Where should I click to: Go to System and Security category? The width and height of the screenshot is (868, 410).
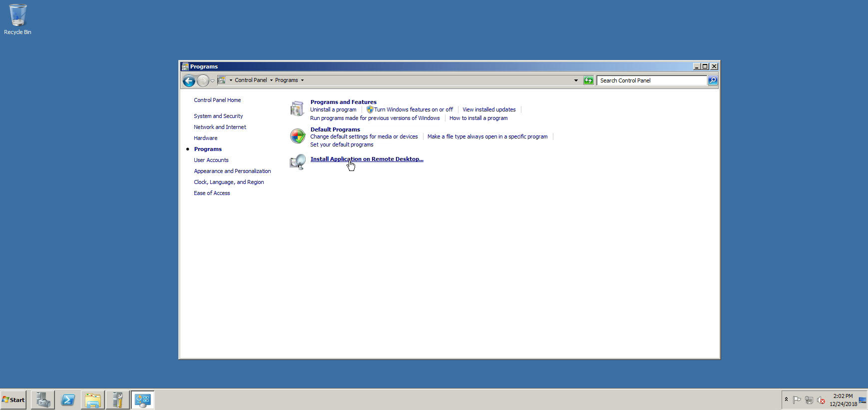click(x=218, y=116)
